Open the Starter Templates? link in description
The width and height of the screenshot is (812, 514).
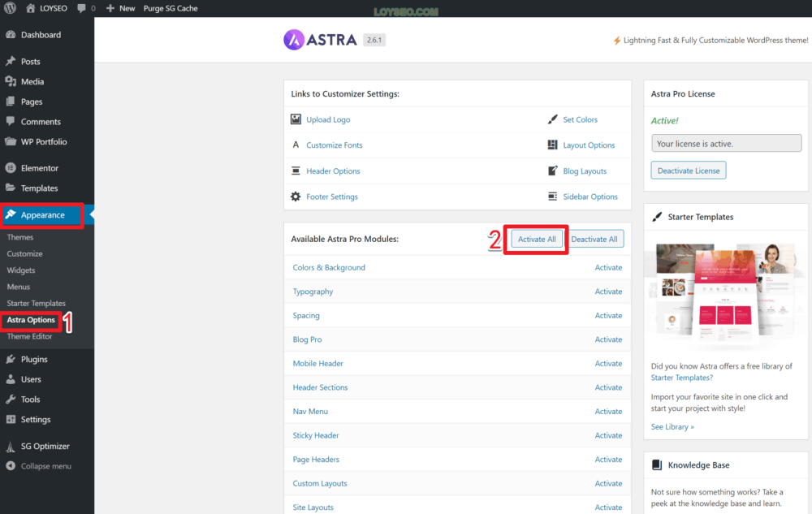pyautogui.click(x=681, y=378)
